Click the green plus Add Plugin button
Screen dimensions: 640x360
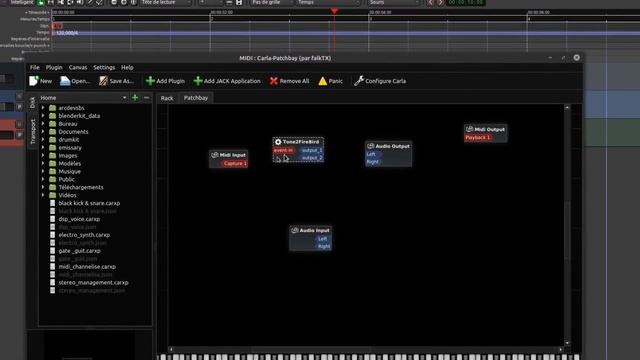165,81
